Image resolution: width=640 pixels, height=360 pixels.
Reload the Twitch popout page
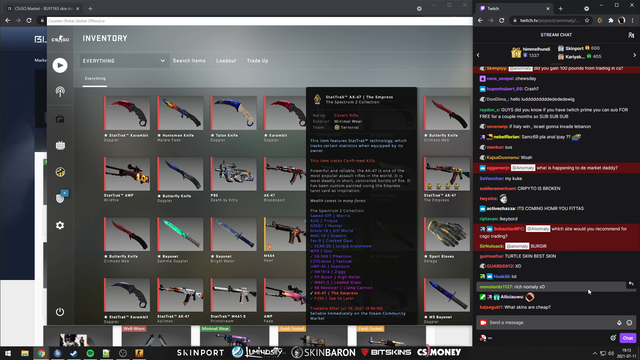(x=502, y=20)
